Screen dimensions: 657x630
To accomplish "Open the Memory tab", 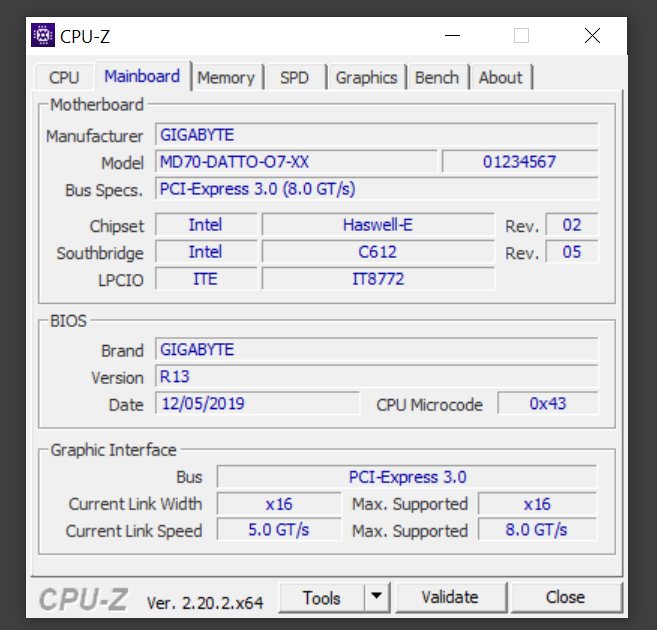I will coord(226,77).
